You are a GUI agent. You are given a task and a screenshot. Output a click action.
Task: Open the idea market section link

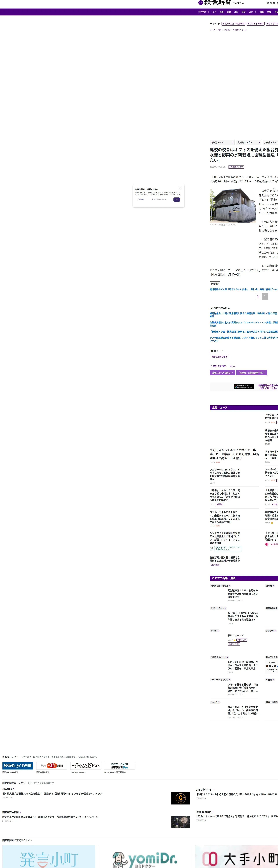tap(204, 812)
